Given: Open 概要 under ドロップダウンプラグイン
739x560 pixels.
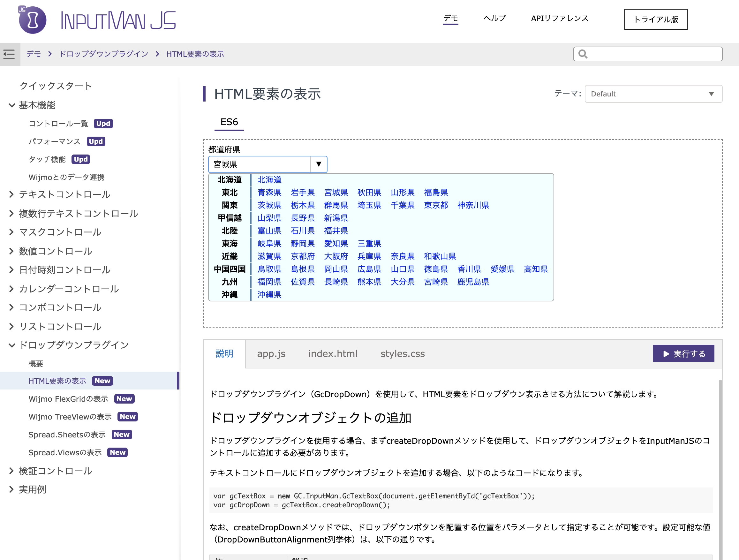Looking at the screenshot, I should pyautogui.click(x=36, y=364).
